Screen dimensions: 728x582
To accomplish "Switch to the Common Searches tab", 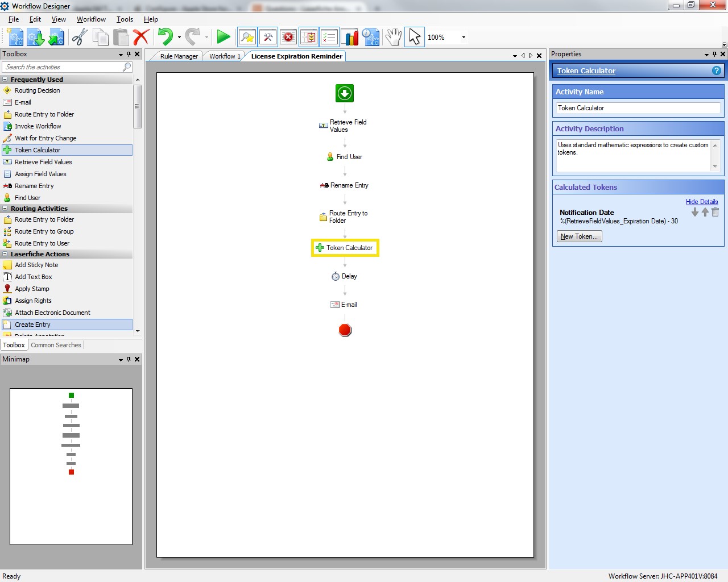I will coord(56,345).
